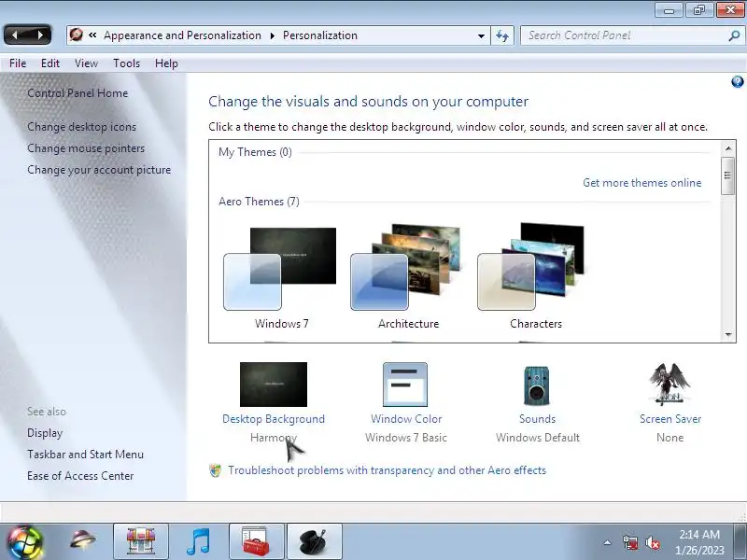Viewport: 747px width, 560px height.
Task: Click the refresh button beside address bar
Action: coord(502,35)
